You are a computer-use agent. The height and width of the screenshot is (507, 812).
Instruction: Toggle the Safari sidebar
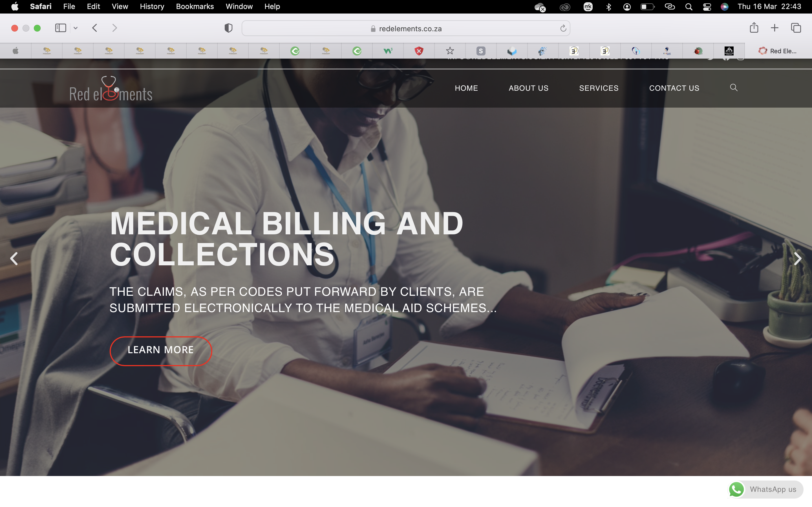coord(61,28)
